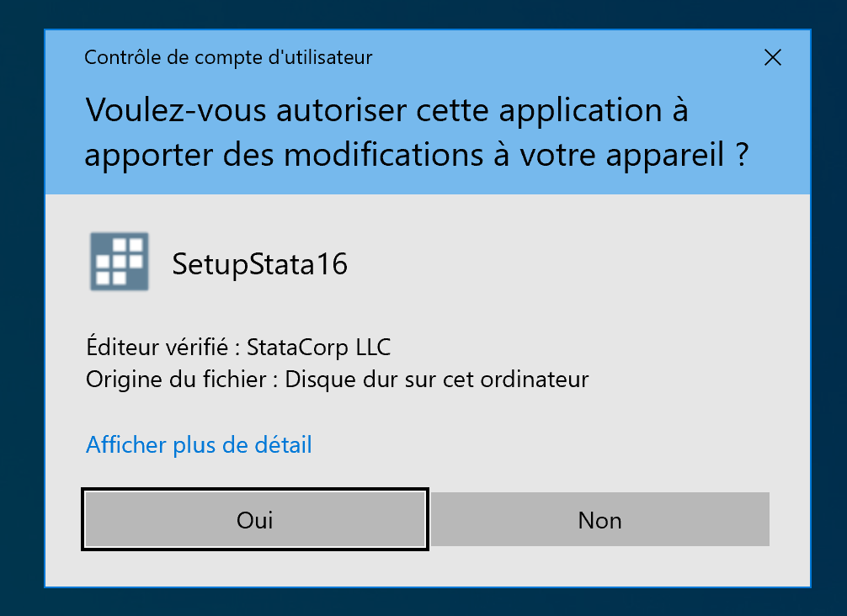Click the apporter des modifications heading line
The image size is (847, 616).
click(x=417, y=156)
